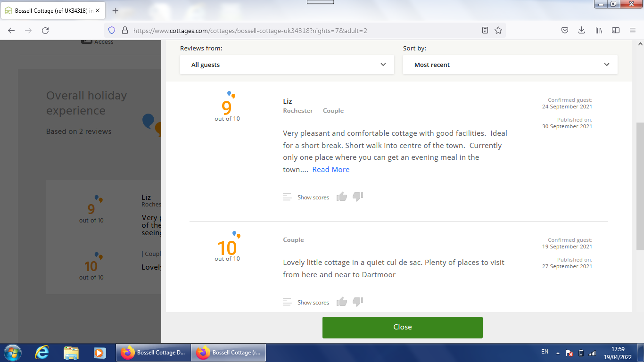644x362 pixels.
Task: Expand the 'All guests' reviews filter
Action: click(x=287, y=65)
